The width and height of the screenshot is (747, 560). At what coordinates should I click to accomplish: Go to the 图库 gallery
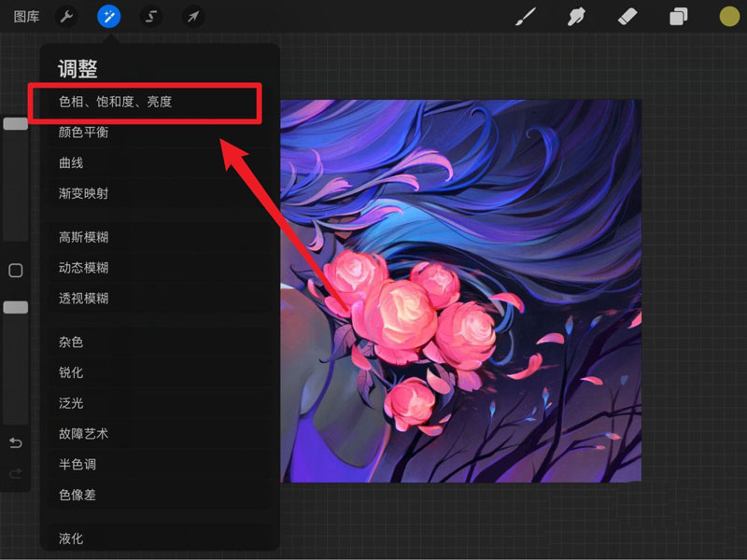click(x=28, y=16)
